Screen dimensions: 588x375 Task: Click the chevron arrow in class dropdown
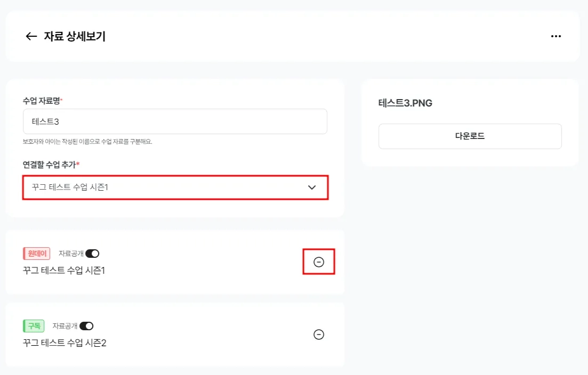(312, 187)
